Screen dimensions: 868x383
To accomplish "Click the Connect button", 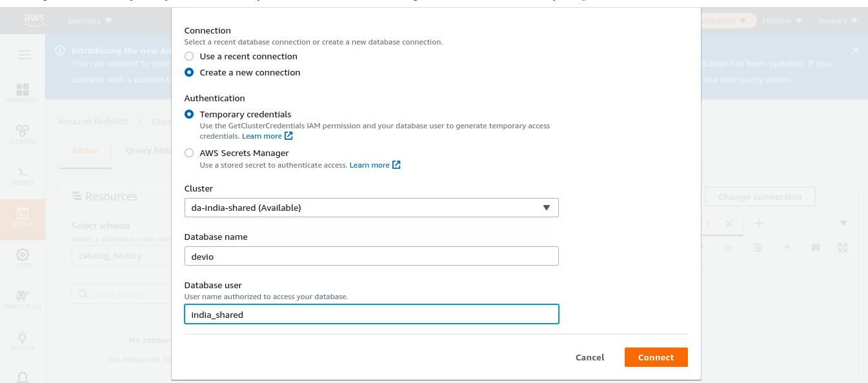I will 656,357.
